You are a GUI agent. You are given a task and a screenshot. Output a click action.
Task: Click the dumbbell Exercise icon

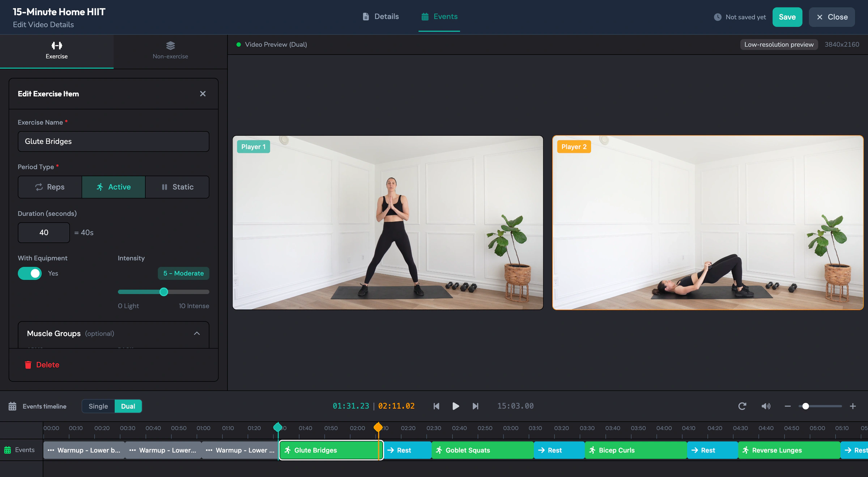(57, 45)
